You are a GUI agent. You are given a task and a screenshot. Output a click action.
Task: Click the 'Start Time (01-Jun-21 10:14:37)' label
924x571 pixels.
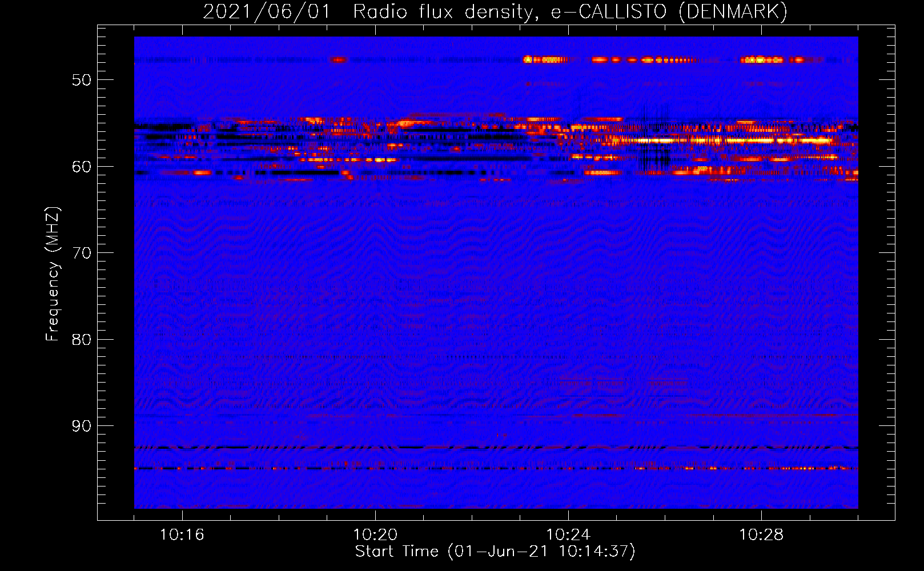click(495, 552)
